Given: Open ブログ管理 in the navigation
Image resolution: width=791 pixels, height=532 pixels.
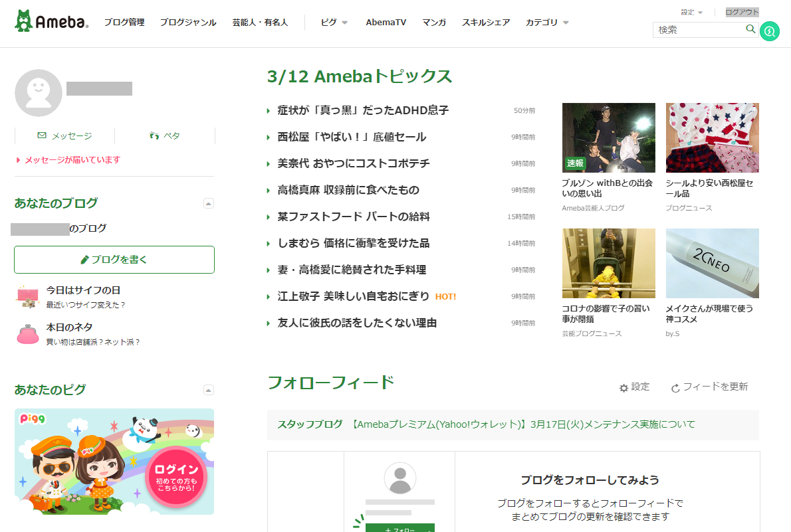Looking at the screenshot, I should pyautogui.click(x=124, y=22).
